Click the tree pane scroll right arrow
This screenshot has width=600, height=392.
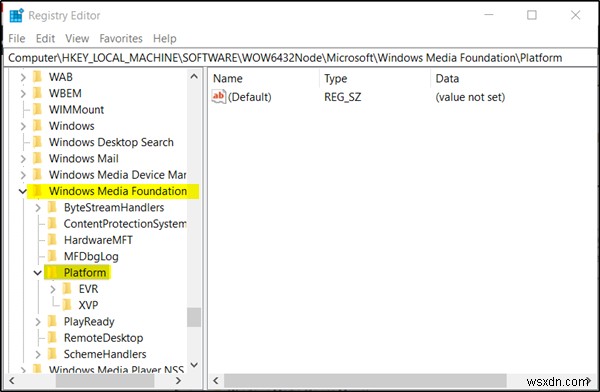pyautogui.click(x=178, y=381)
